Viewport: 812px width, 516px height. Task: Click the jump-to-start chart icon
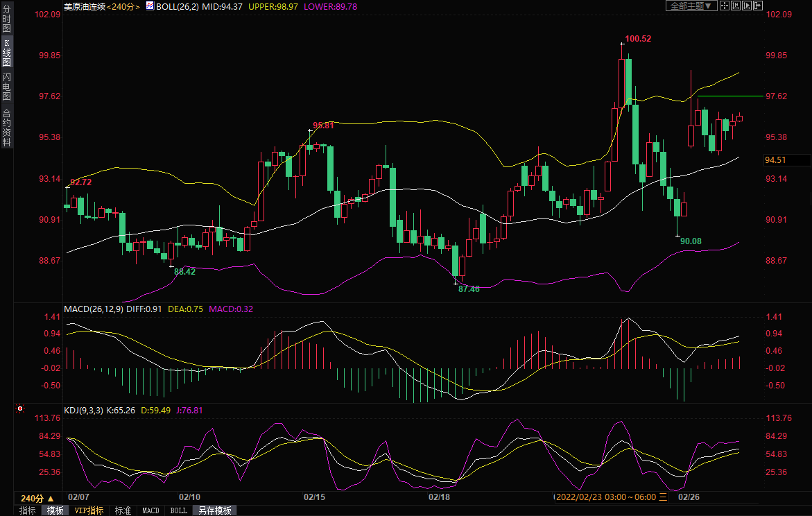coord(736,6)
